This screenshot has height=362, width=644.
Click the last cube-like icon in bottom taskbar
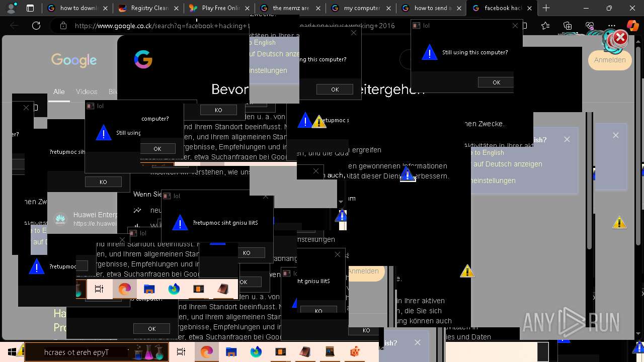click(x=355, y=352)
